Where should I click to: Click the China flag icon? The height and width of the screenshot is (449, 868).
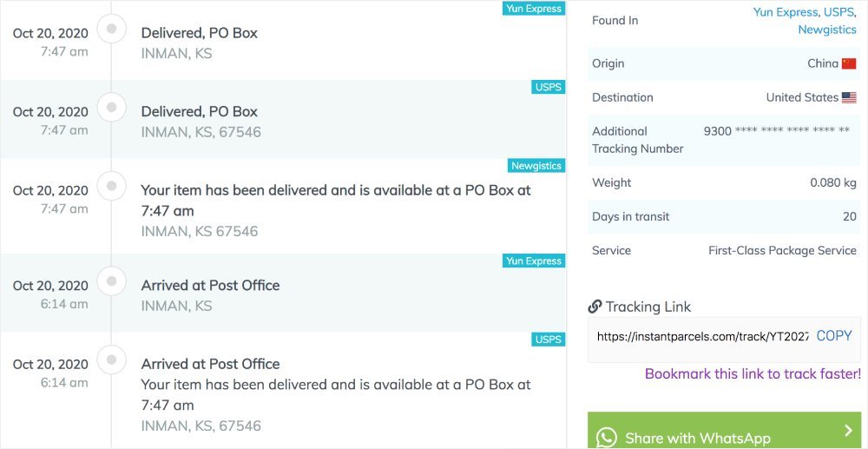pyautogui.click(x=848, y=63)
